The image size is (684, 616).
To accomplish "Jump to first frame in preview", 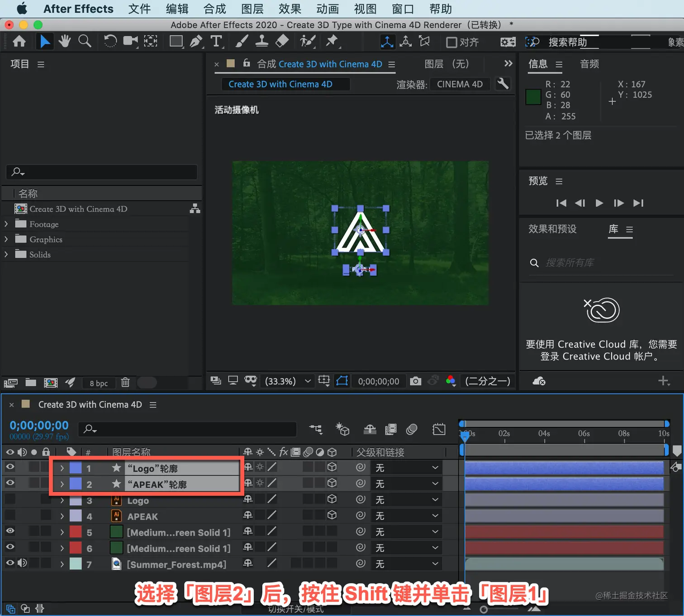I will tap(561, 203).
